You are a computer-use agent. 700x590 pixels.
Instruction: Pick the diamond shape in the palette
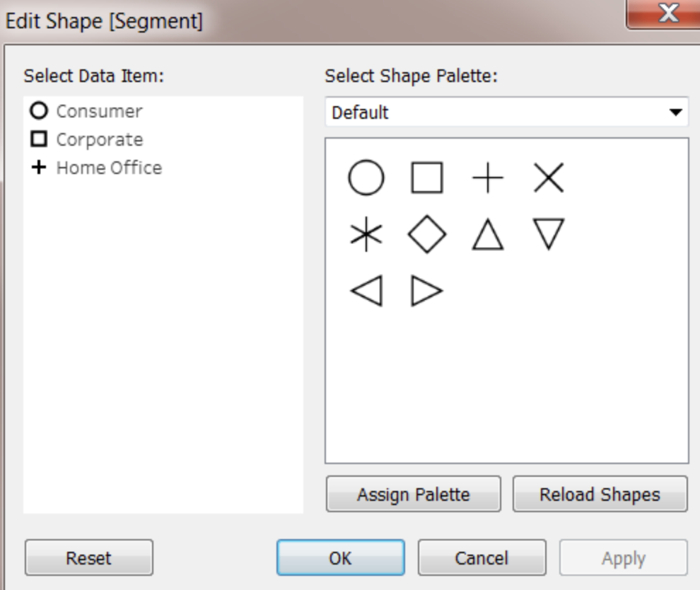[427, 234]
